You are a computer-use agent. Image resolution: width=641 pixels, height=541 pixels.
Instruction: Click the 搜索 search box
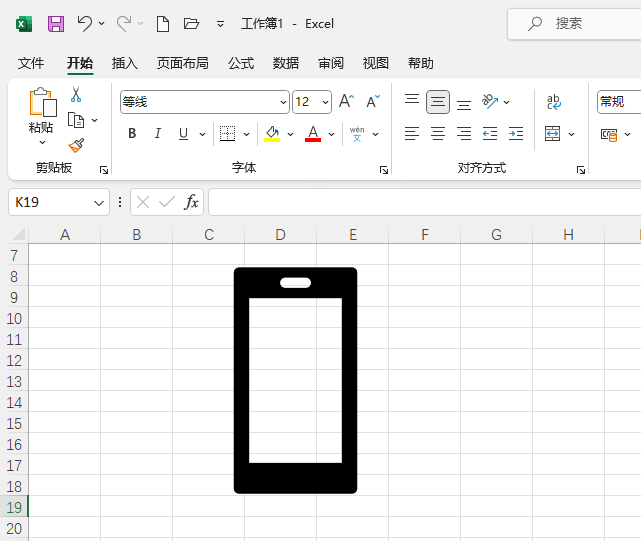574,24
